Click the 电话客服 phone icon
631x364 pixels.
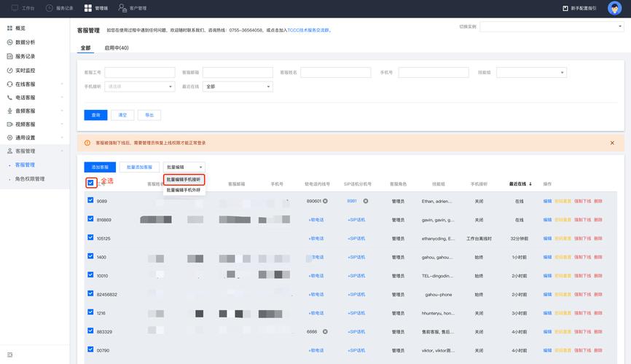9,98
